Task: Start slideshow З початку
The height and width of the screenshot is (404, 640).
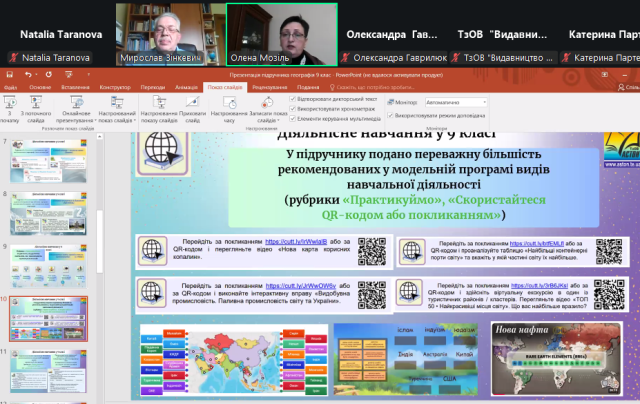Action: (x=9, y=109)
